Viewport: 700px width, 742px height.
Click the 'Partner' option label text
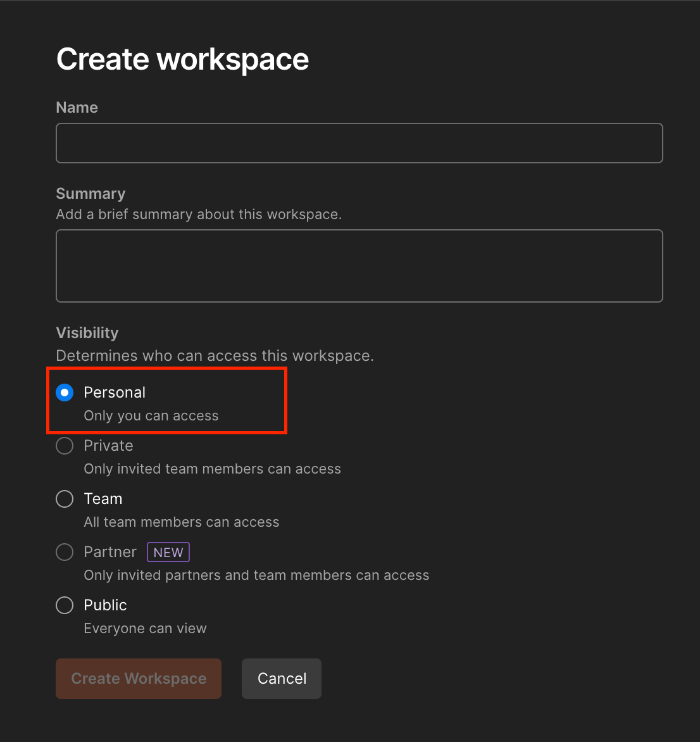pyautogui.click(x=110, y=552)
